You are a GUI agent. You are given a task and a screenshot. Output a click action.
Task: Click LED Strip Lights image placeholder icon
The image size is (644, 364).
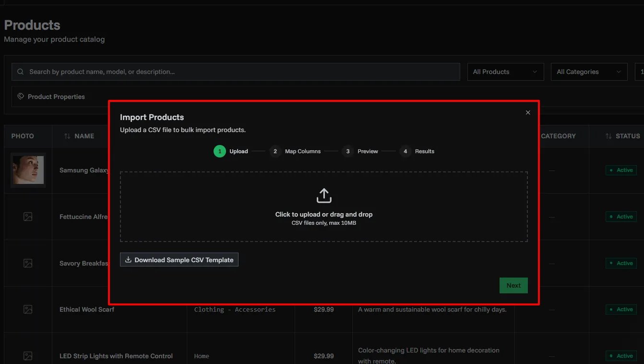click(28, 356)
